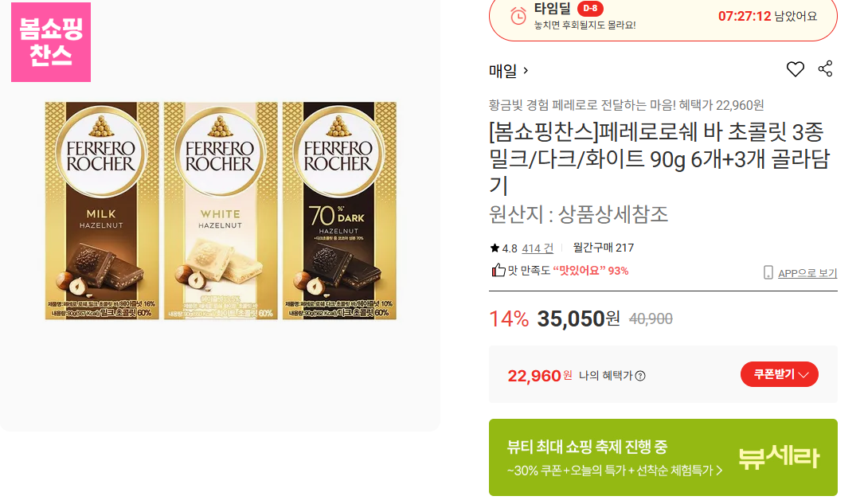Open the share icon
Screen dimensions: 864x504
click(x=825, y=68)
